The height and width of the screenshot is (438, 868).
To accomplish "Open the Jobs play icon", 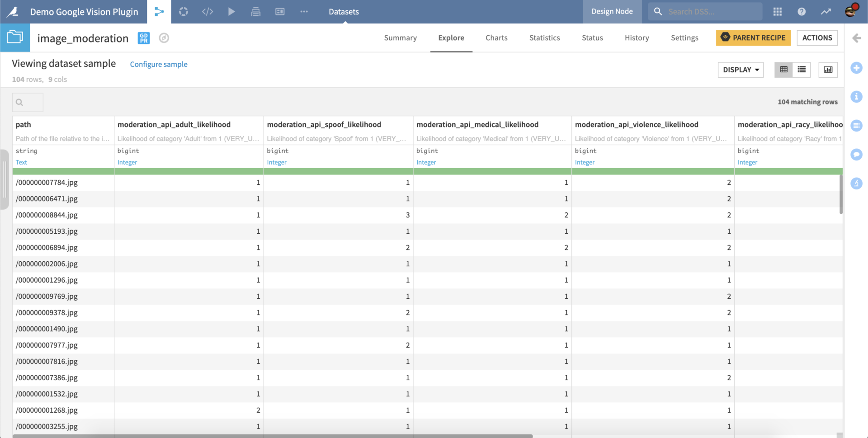I will click(231, 11).
